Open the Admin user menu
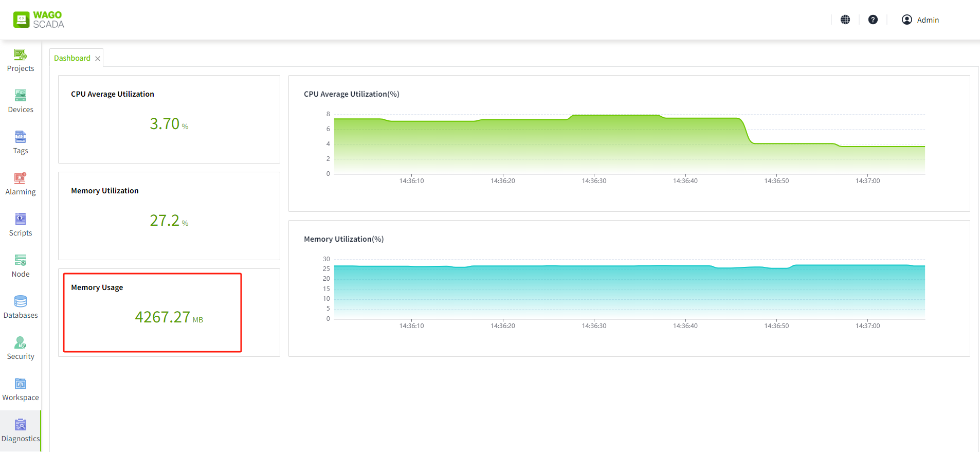 click(x=920, y=20)
